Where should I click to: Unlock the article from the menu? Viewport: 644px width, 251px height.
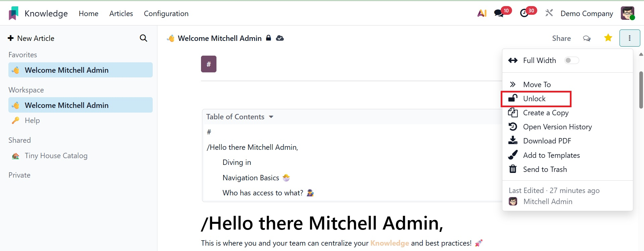point(534,99)
